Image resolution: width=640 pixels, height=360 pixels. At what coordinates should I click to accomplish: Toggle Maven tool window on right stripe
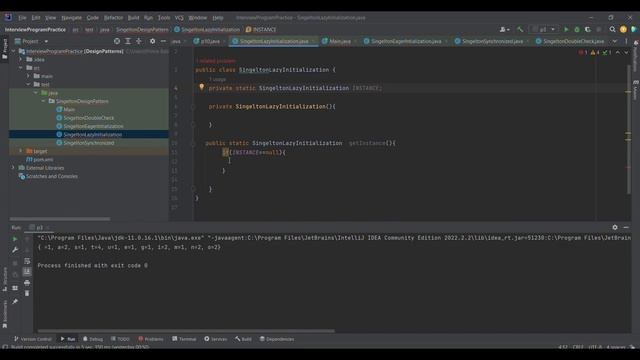[x=636, y=90]
